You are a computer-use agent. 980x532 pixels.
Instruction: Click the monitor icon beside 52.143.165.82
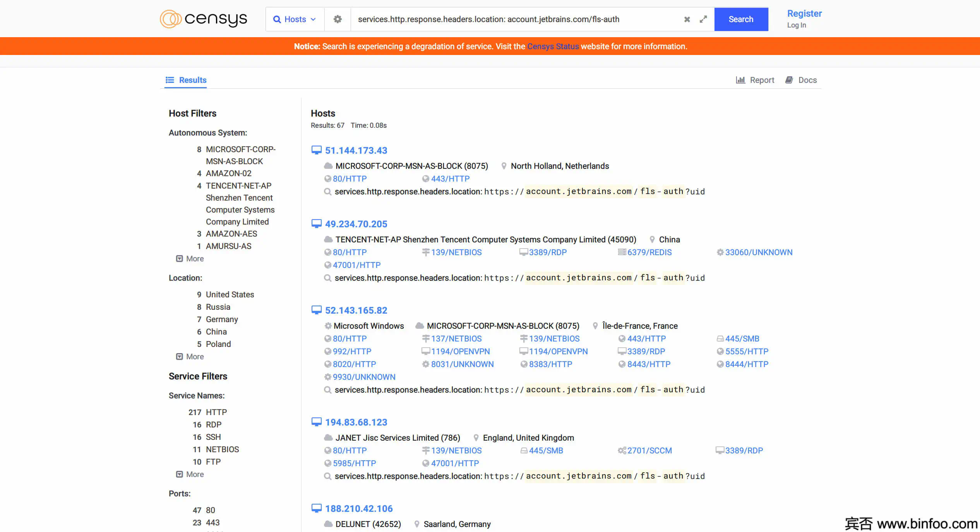click(317, 310)
